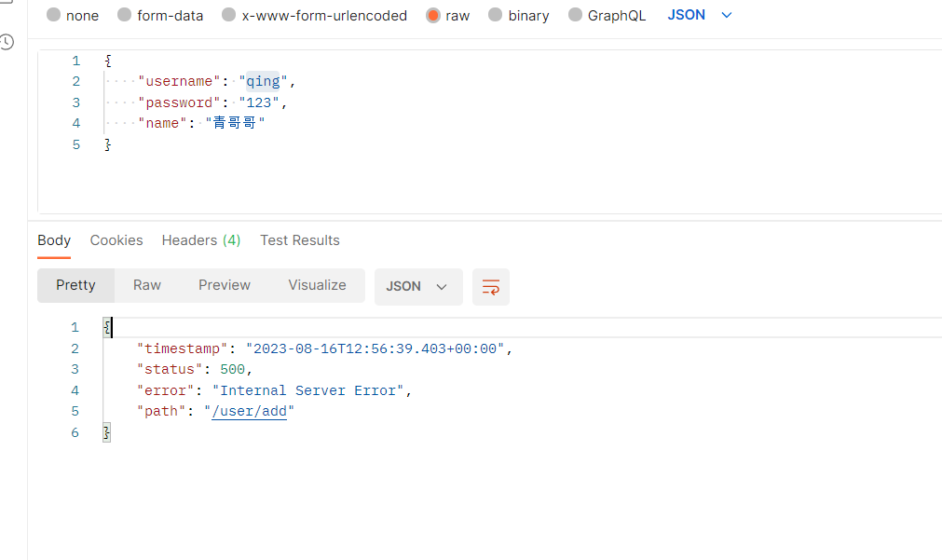Select the Pretty response view

click(x=75, y=285)
